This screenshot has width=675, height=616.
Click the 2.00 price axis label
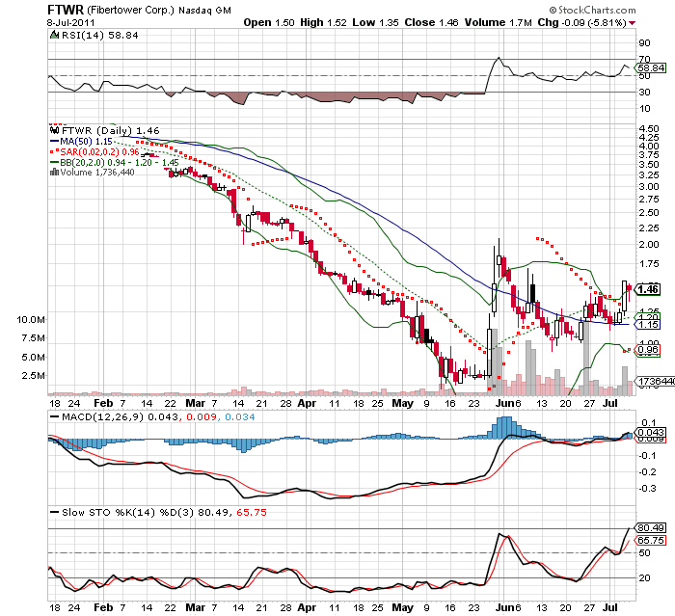coord(648,244)
